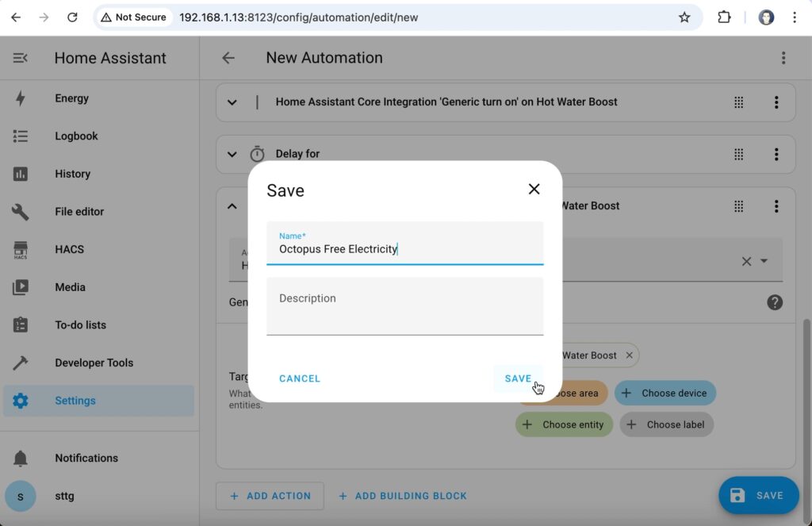Bookmark this page with the star icon
Image resolution: width=812 pixels, height=526 pixels.
tap(684, 17)
